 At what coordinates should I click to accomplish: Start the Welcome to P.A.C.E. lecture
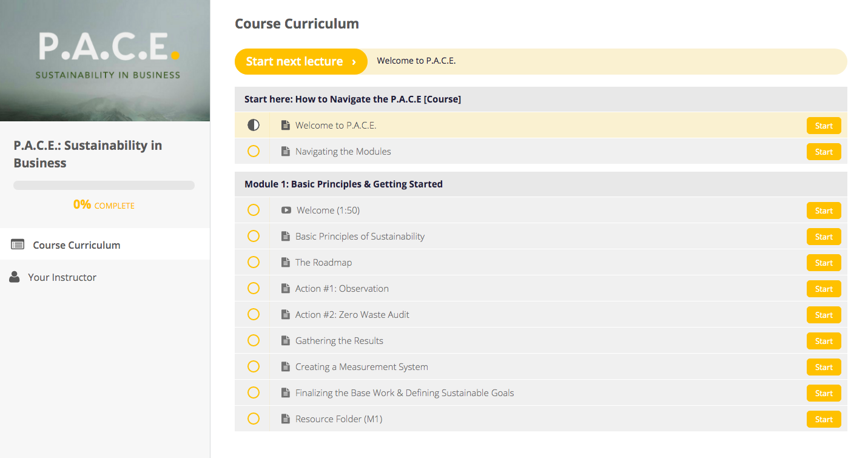[x=824, y=126]
